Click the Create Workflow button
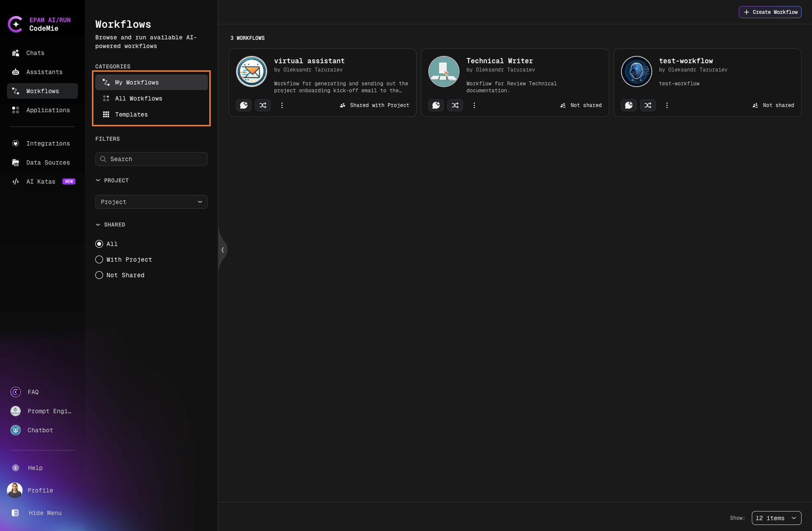812x531 pixels. point(770,12)
